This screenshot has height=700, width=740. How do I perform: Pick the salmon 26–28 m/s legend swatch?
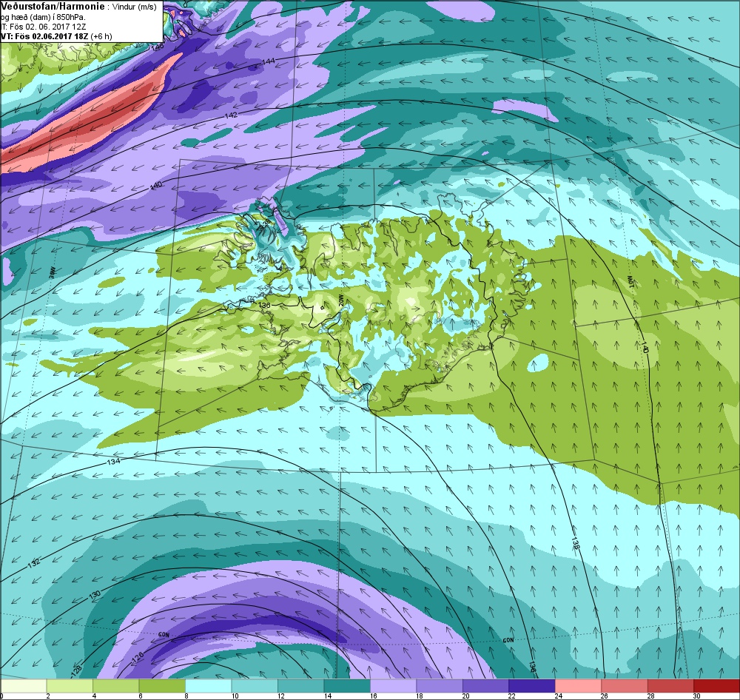coord(625,686)
